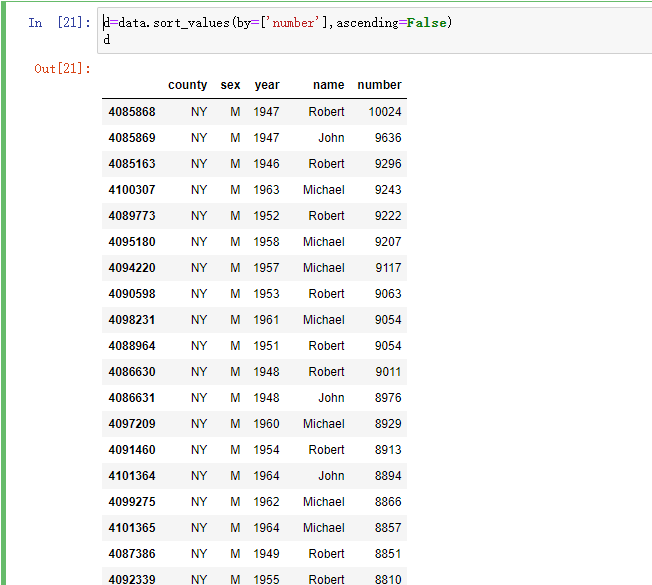Click year 1961 in row 4098231

pyautogui.click(x=267, y=320)
